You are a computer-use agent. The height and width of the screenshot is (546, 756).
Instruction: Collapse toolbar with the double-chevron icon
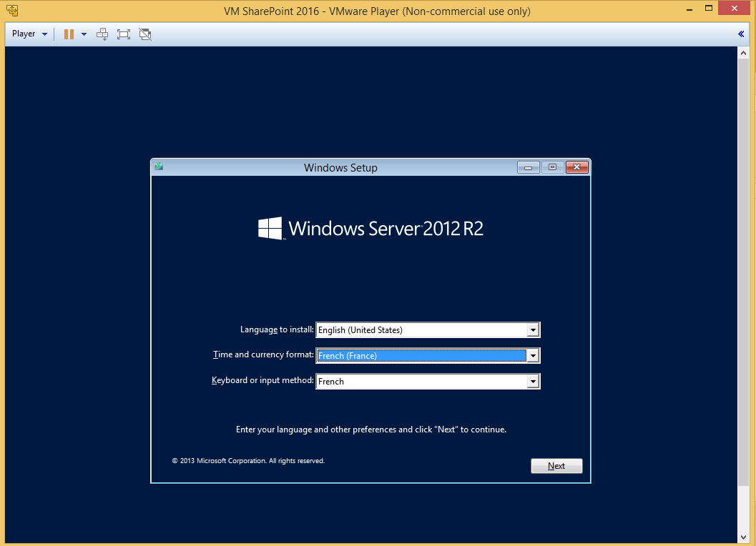[x=741, y=34]
